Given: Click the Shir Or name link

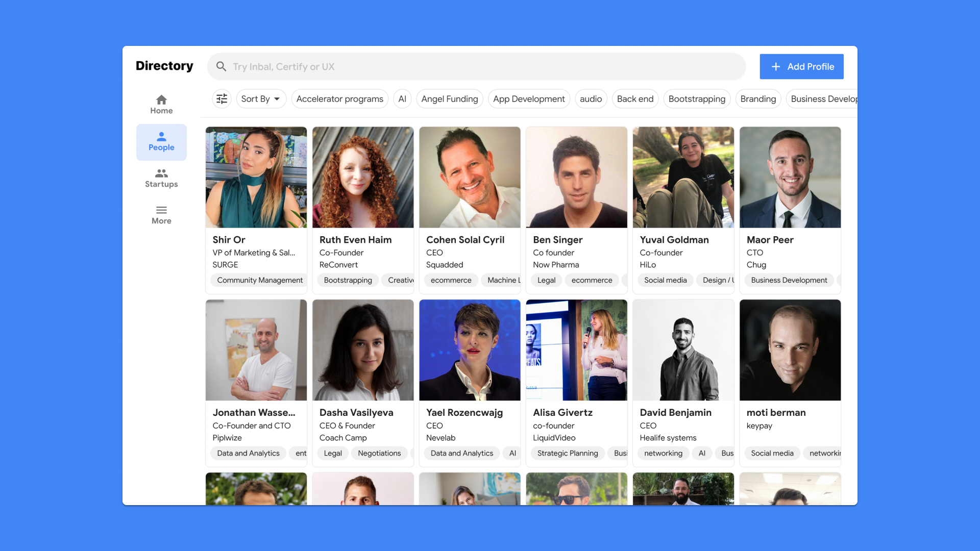Looking at the screenshot, I should [229, 240].
